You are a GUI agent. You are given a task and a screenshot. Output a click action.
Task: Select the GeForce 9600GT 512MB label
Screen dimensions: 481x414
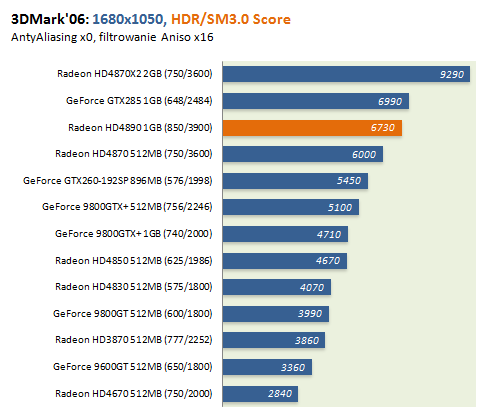point(133,367)
